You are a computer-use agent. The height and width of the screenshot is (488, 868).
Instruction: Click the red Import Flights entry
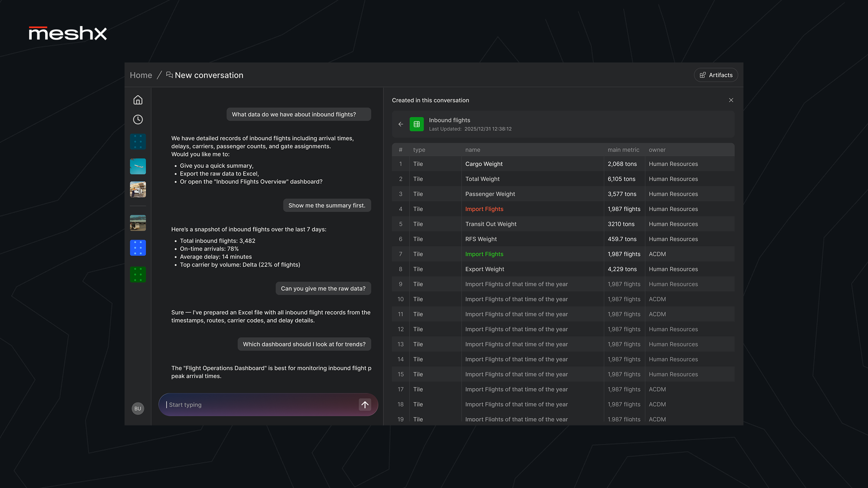484,209
